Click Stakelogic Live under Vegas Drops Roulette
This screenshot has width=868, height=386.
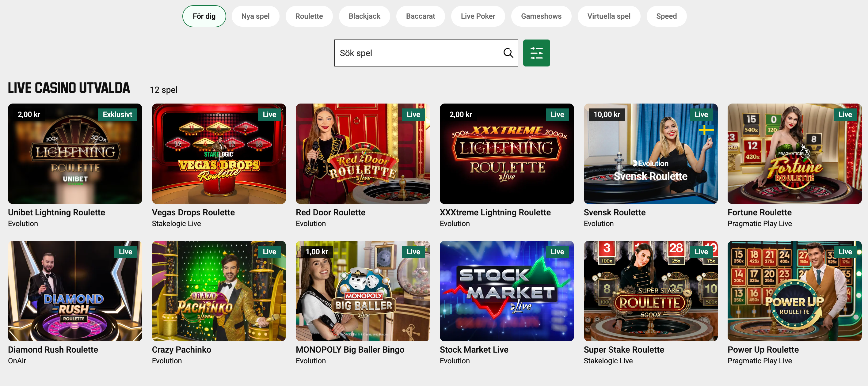click(x=176, y=224)
